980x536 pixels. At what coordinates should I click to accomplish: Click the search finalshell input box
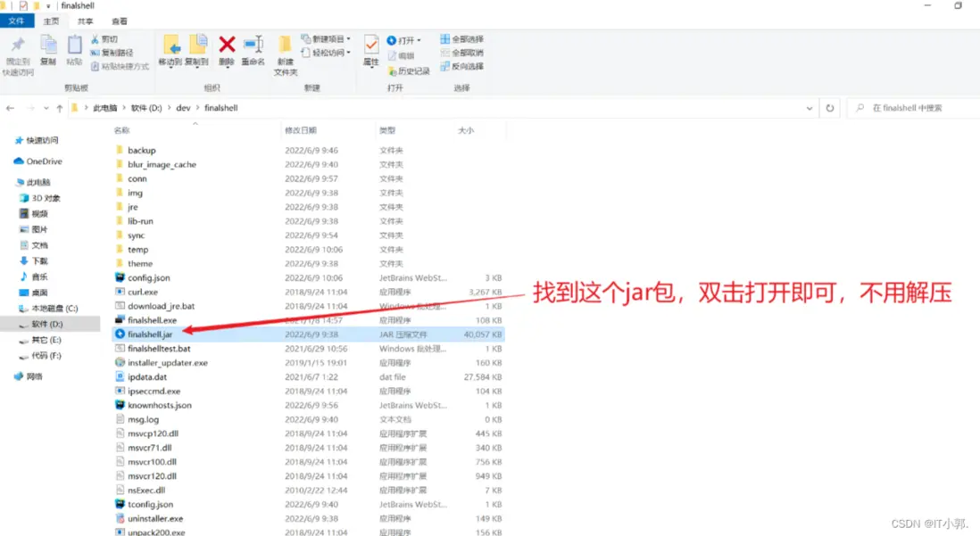click(912, 108)
